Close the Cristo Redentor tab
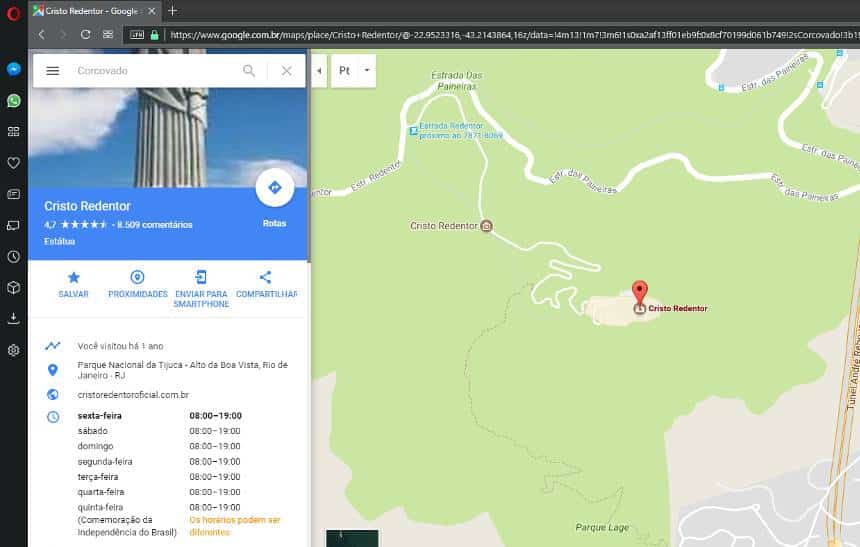 pos(152,11)
